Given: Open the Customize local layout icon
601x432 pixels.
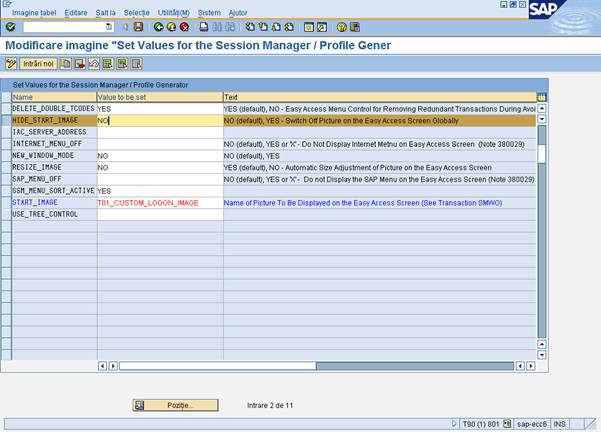Looking at the screenshot, I should [x=355, y=27].
